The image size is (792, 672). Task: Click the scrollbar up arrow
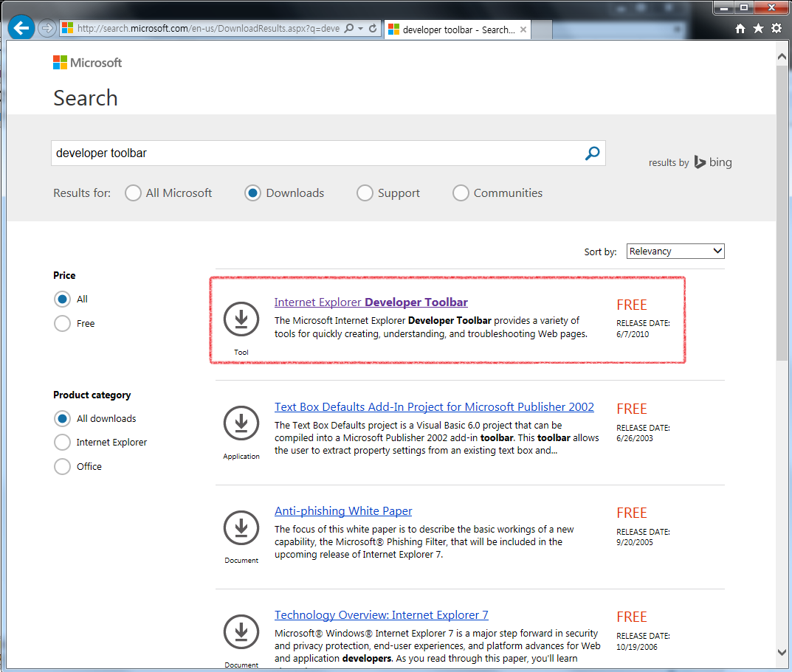(782, 57)
